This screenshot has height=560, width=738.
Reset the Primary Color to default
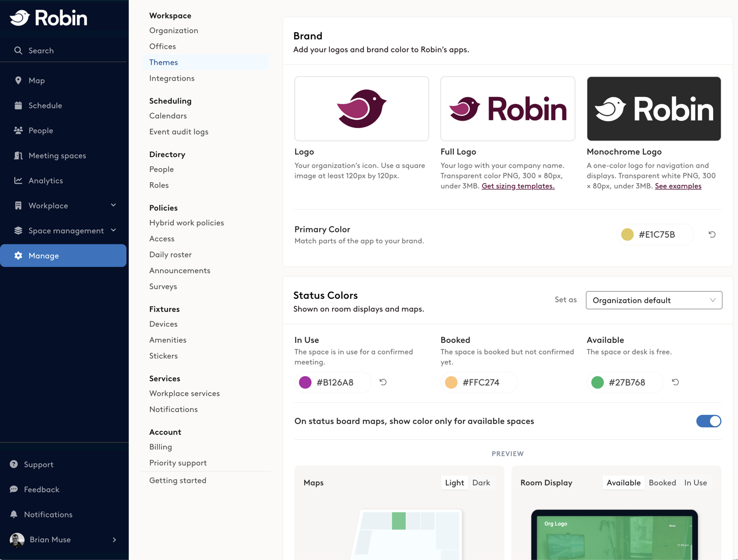click(712, 234)
